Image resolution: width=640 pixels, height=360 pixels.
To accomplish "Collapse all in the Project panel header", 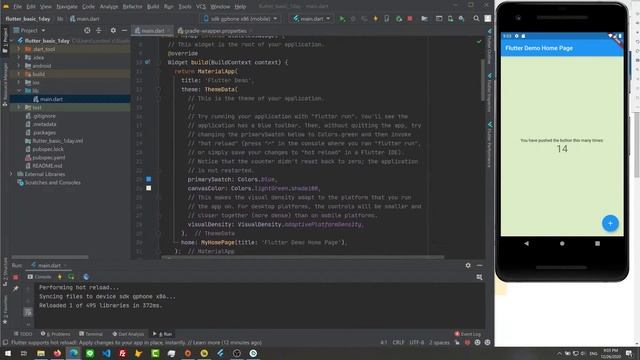I will click(99, 31).
